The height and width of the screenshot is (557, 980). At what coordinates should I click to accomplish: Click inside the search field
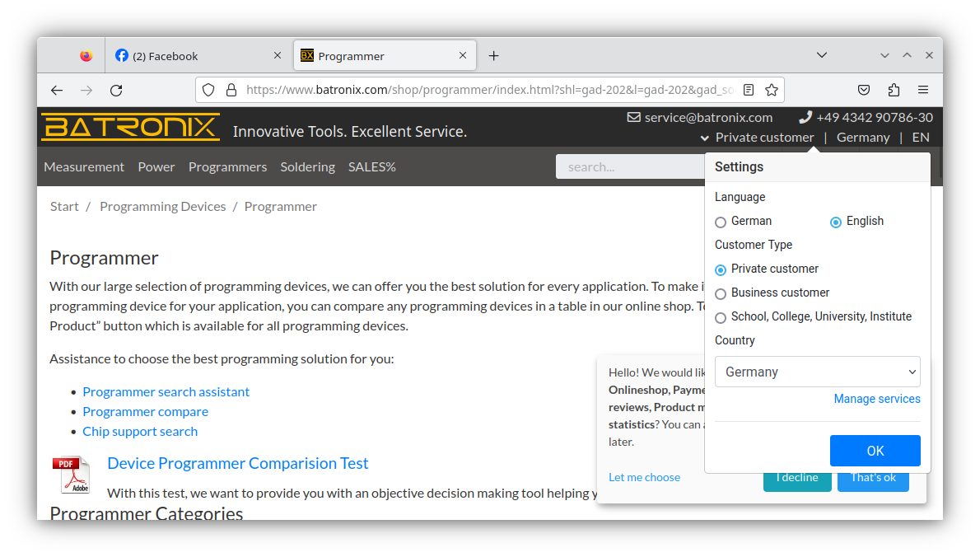pyautogui.click(x=630, y=166)
